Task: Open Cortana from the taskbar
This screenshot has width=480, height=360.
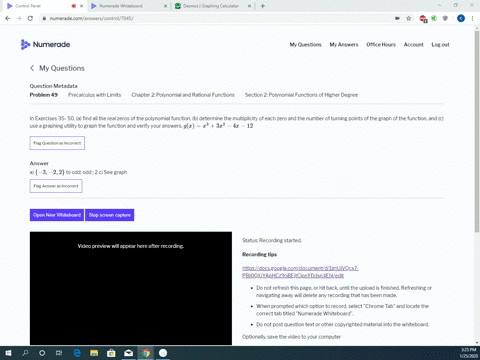Action: tap(42, 353)
